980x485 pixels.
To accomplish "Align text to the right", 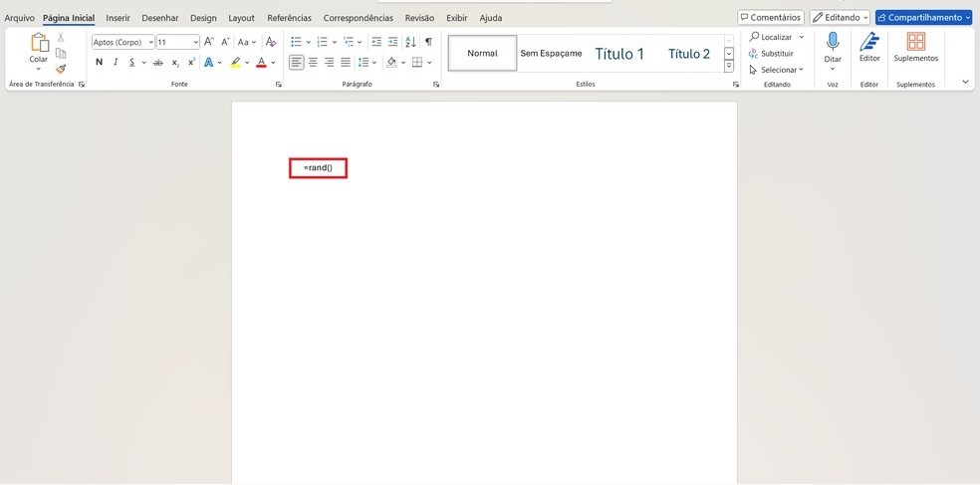I will point(329,62).
